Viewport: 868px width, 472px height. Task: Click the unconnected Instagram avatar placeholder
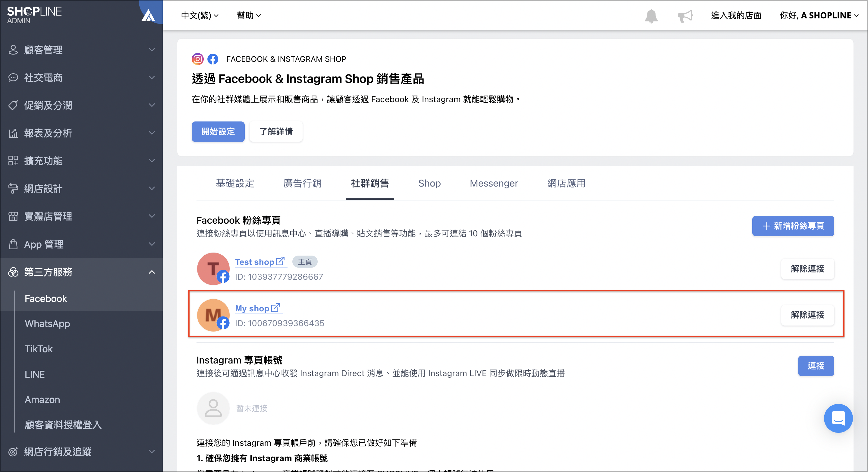(x=213, y=408)
